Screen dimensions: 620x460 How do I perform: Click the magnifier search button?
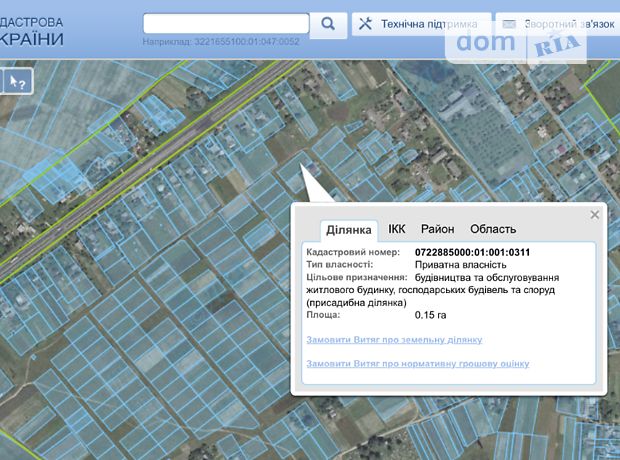click(x=328, y=24)
